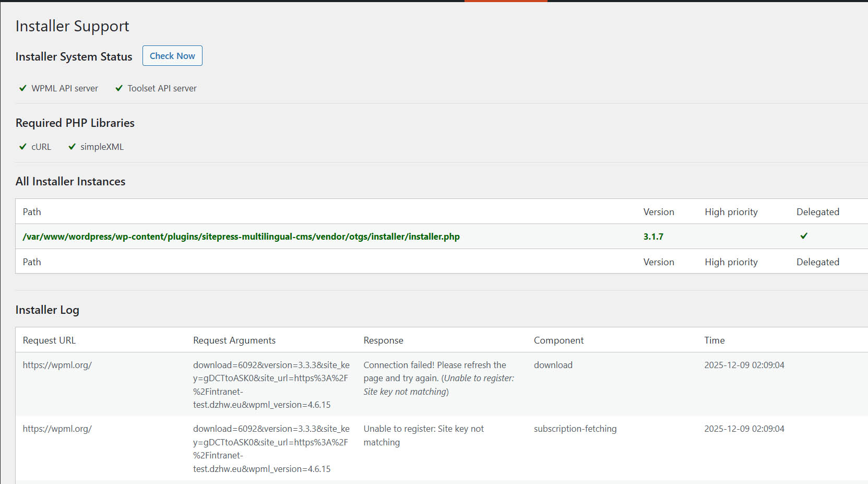The image size is (868, 484).
Task: Click the Delegated green checkmark icon
Action: point(804,236)
